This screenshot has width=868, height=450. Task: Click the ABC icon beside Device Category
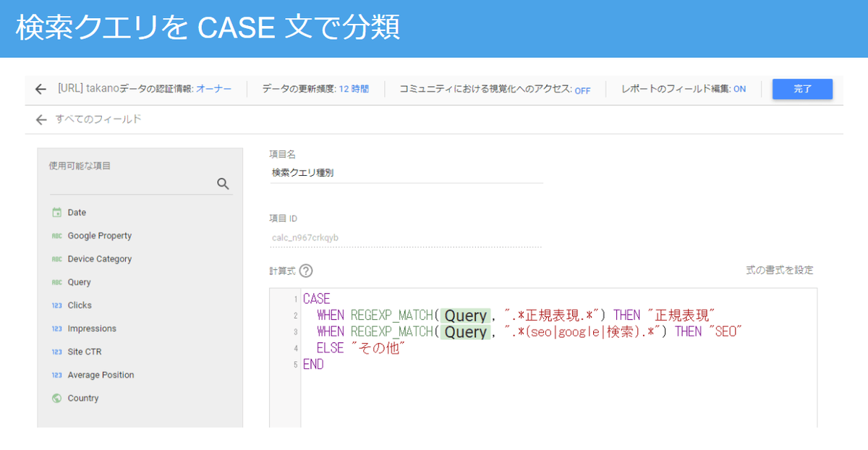pyautogui.click(x=57, y=259)
